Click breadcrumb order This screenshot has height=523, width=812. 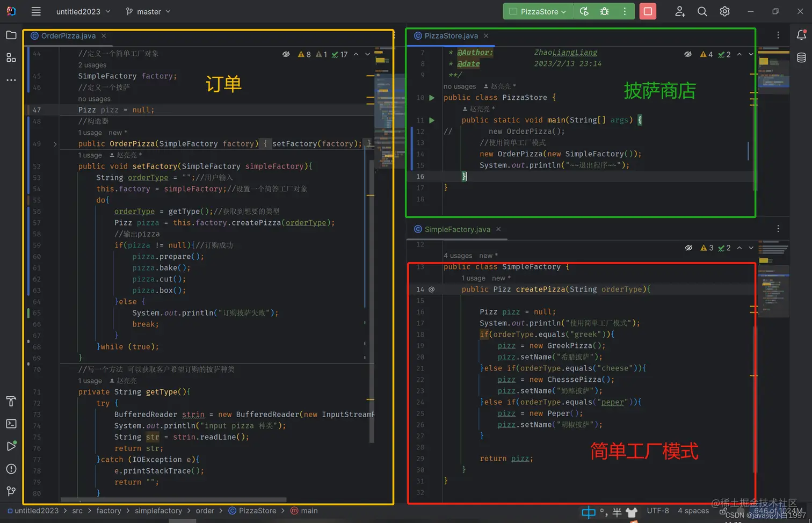(x=205, y=511)
